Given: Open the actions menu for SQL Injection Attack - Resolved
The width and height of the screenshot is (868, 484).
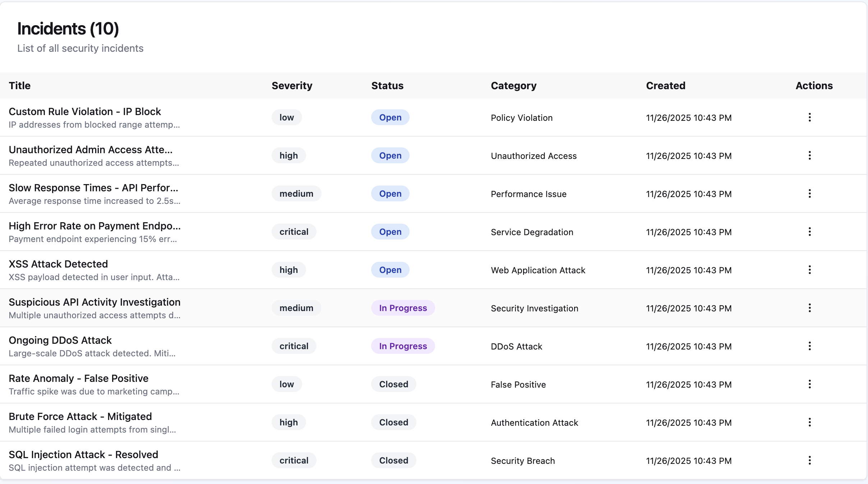Looking at the screenshot, I should pos(809,460).
